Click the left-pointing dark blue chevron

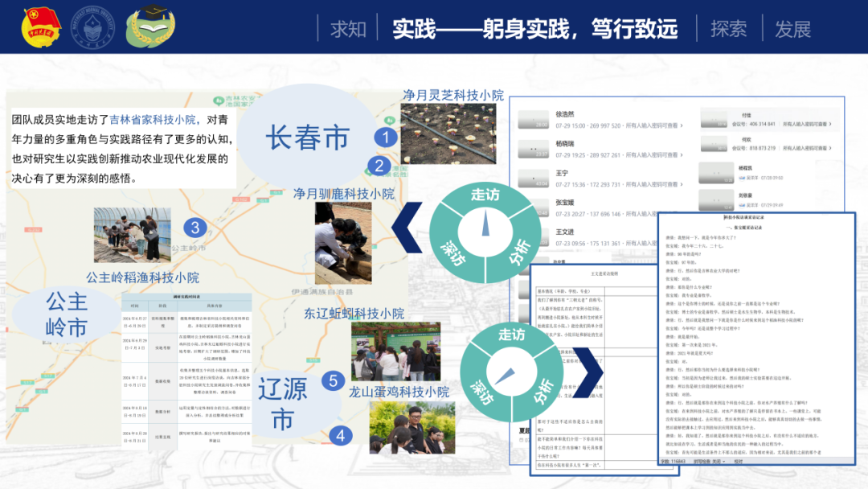(x=408, y=227)
